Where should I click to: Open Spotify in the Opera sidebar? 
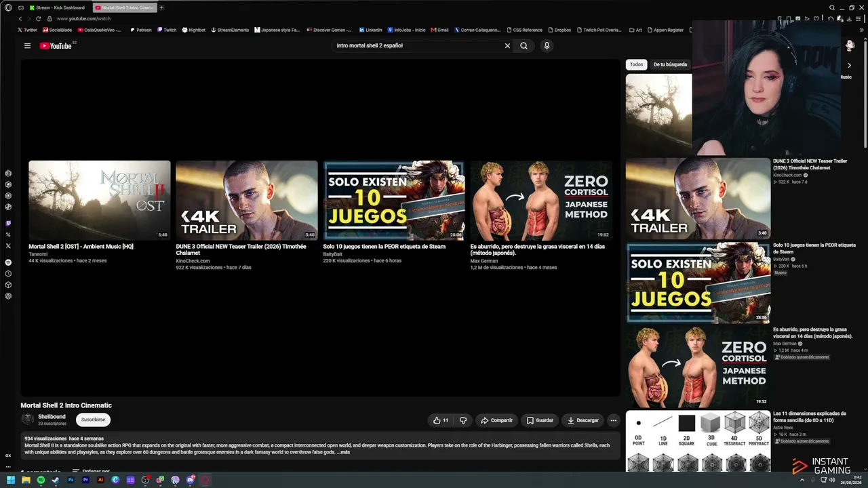[x=8, y=262]
